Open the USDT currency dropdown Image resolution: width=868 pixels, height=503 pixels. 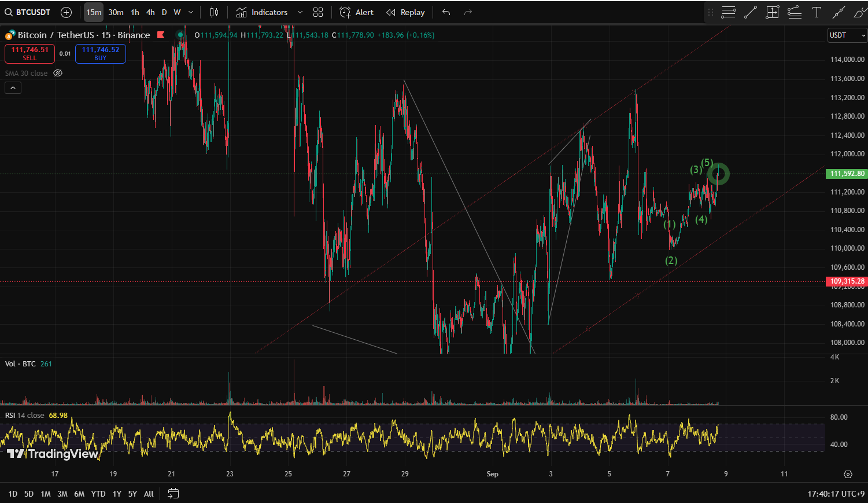[x=847, y=35]
